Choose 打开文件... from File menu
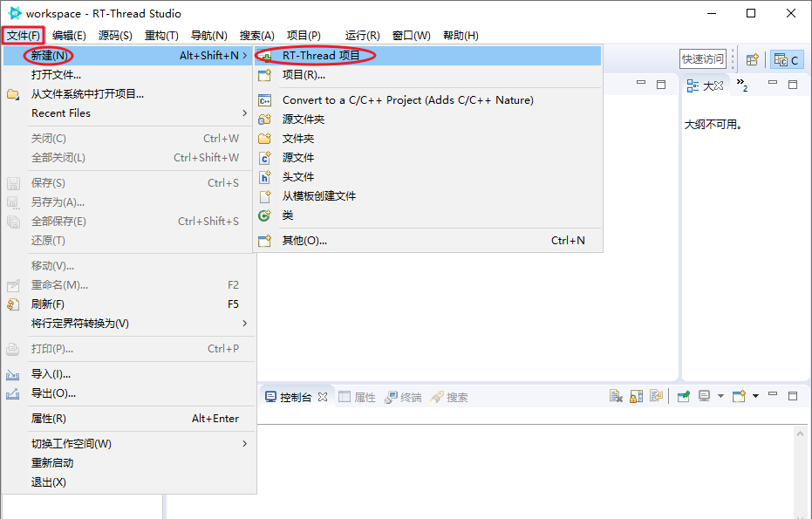 coord(128,75)
